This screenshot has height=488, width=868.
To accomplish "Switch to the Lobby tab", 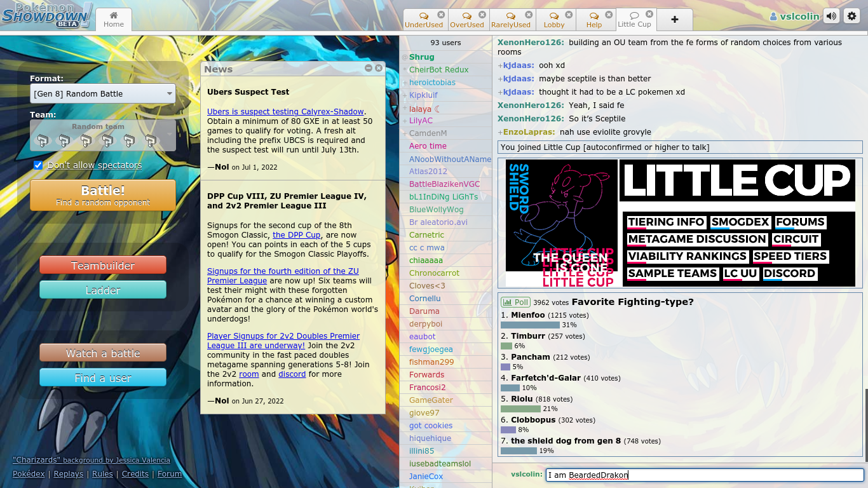I will 554,20.
